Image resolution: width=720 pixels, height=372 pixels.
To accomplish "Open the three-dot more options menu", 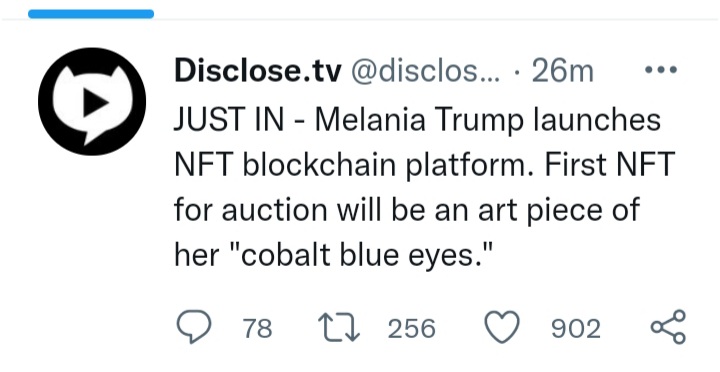I will 661,70.
